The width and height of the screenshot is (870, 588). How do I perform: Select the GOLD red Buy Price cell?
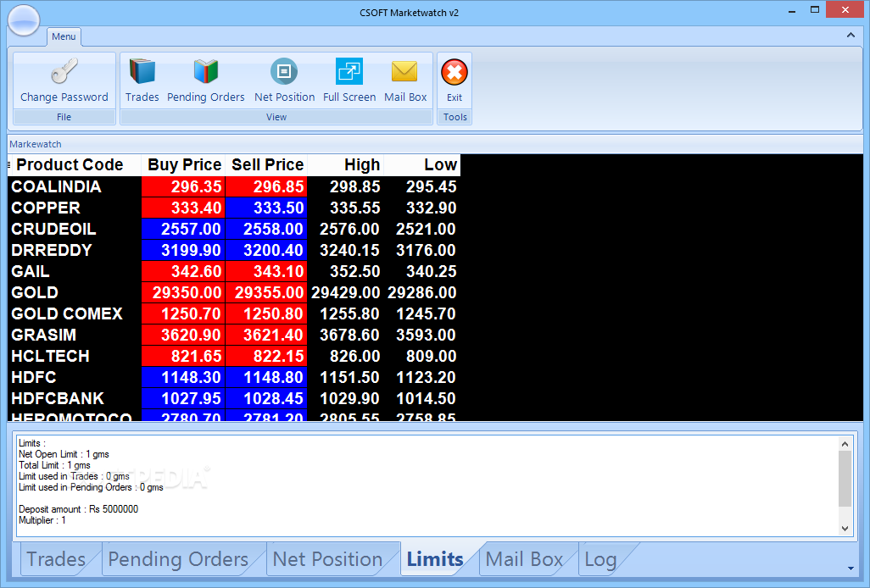tap(183, 293)
